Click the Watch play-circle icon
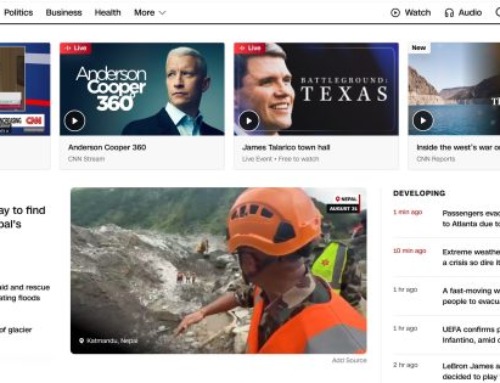 tap(395, 13)
